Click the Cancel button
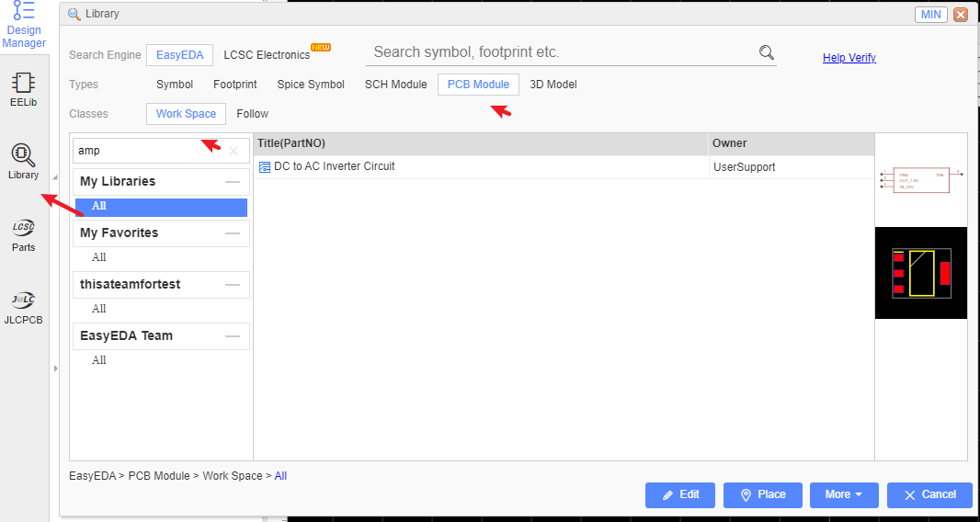The width and height of the screenshot is (980, 522). point(929,494)
